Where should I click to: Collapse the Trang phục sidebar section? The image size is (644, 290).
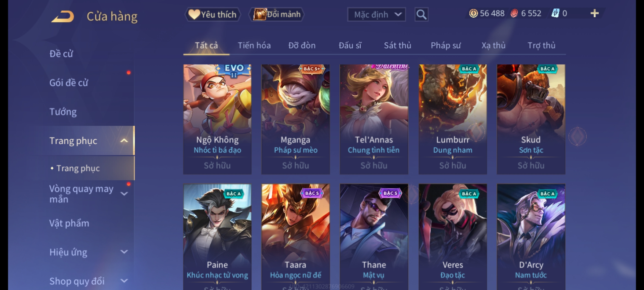[124, 141]
